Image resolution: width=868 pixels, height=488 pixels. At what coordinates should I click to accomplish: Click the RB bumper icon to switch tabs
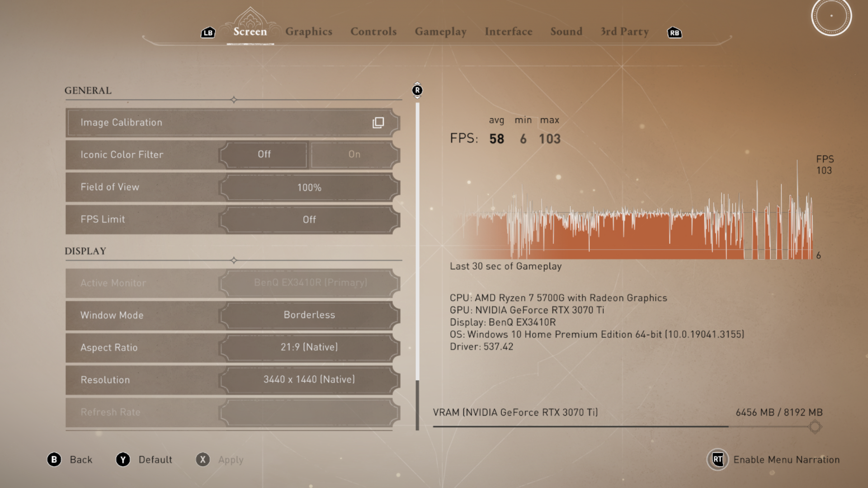(x=674, y=33)
